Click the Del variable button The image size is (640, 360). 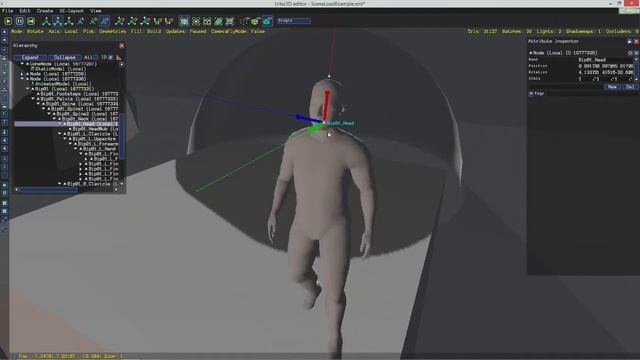(x=630, y=87)
